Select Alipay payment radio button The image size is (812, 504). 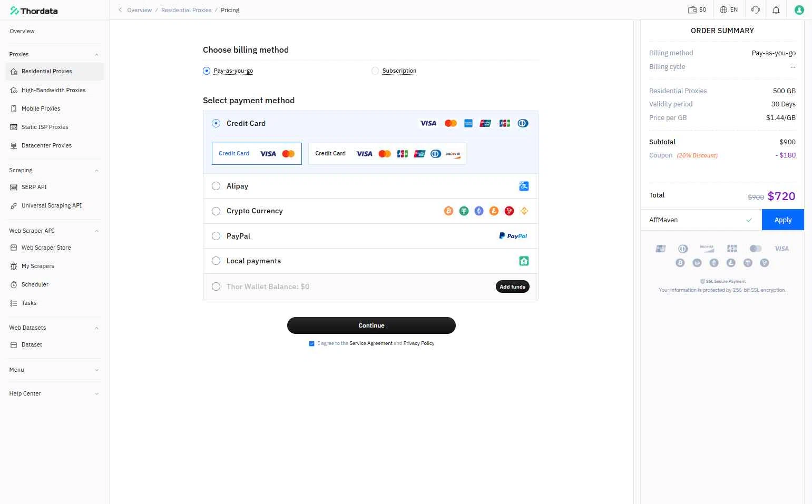(x=216, y=186)
